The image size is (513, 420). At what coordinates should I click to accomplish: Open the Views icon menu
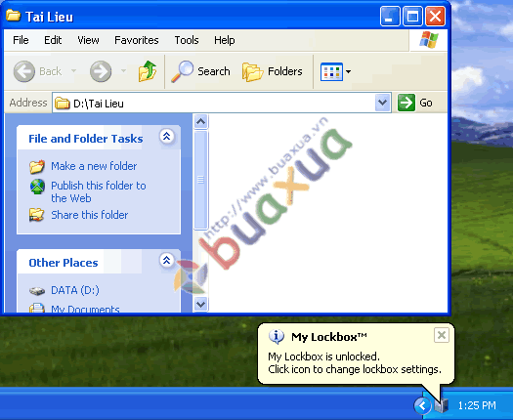[331, 71]
